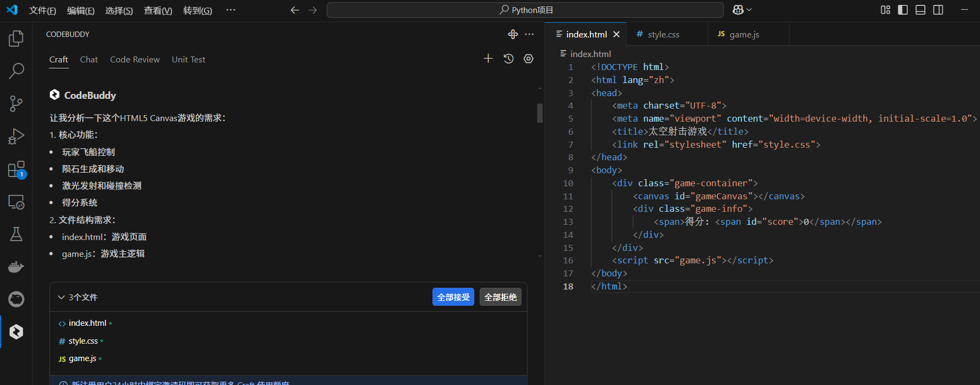
Task: Open the Docker view icon
Action: (16, 267)
